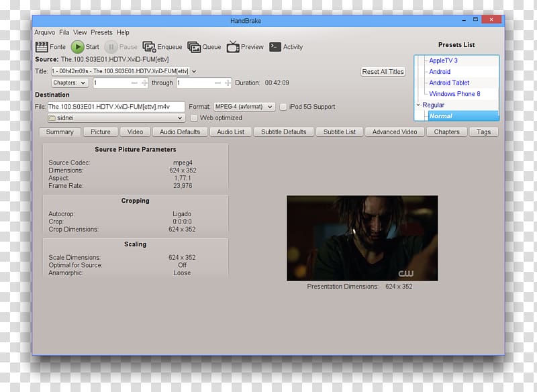Click the Title selection field
Screen dimensions: 537x392
(x=120, y=71)
